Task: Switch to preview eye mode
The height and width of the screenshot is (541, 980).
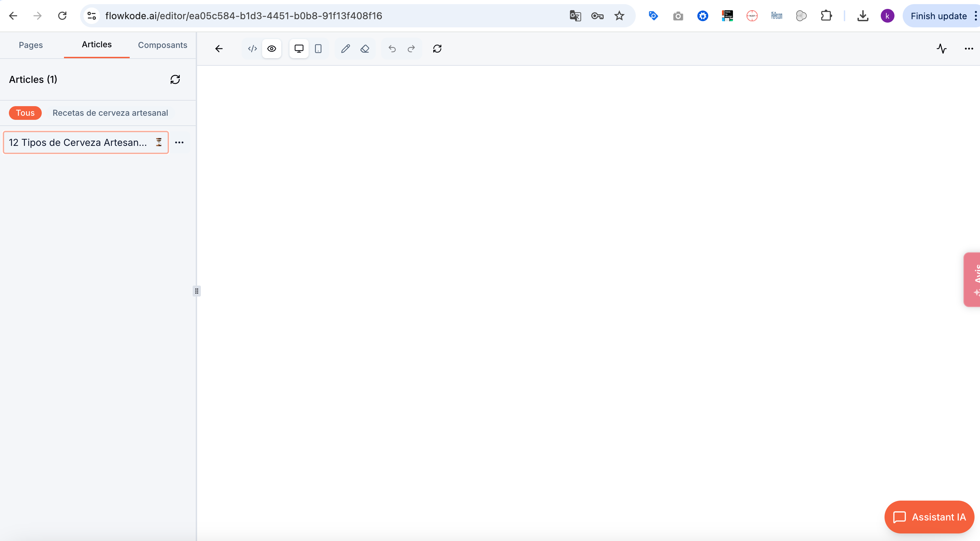Action: pos(272,49)
